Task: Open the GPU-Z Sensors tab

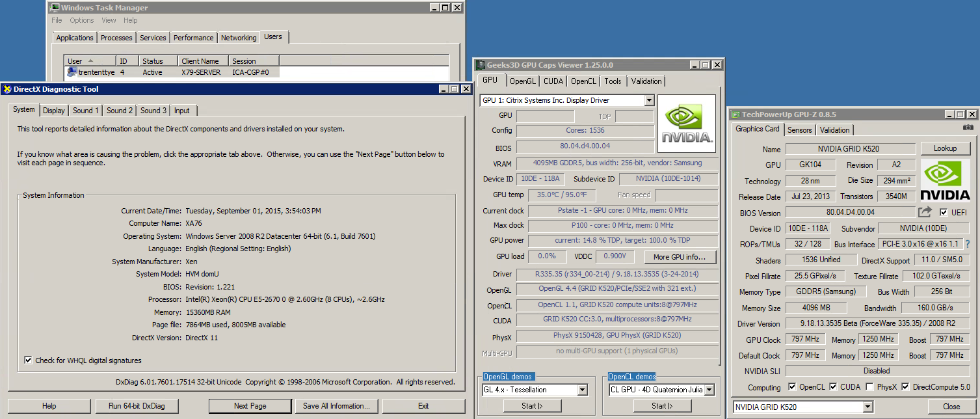Action: [x=800, y=129]
